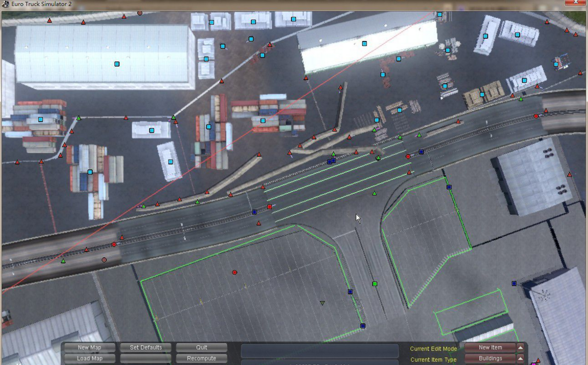The width and height of the screenshot is (588, 365).
Task: Click the Current Item Type label
Action: [x=433, y=360]
